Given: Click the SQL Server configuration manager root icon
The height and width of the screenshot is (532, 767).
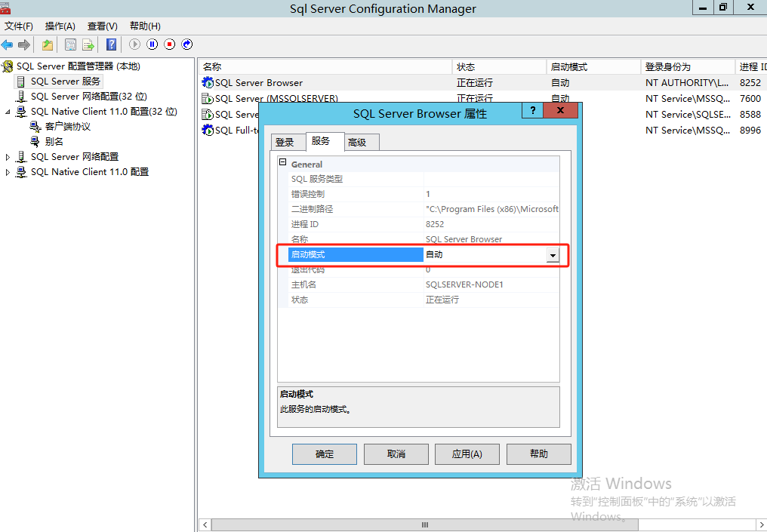Looking at the screenshot, I should pos(8,66).
